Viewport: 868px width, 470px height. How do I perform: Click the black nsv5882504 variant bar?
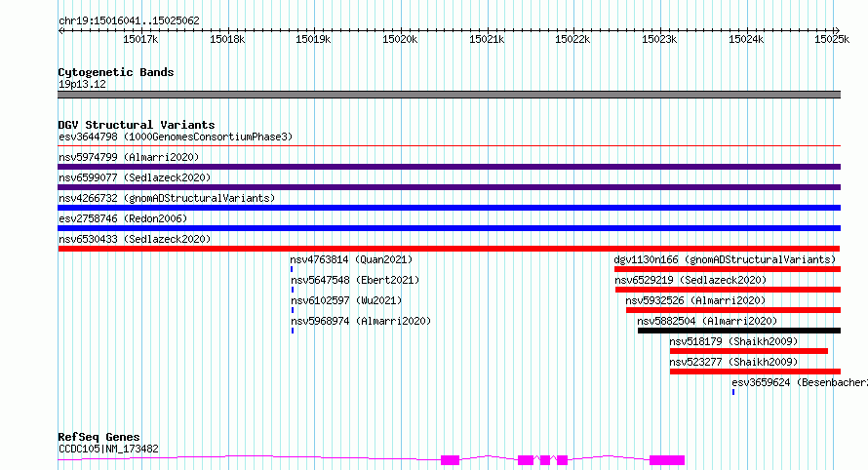tap(739, 331)
